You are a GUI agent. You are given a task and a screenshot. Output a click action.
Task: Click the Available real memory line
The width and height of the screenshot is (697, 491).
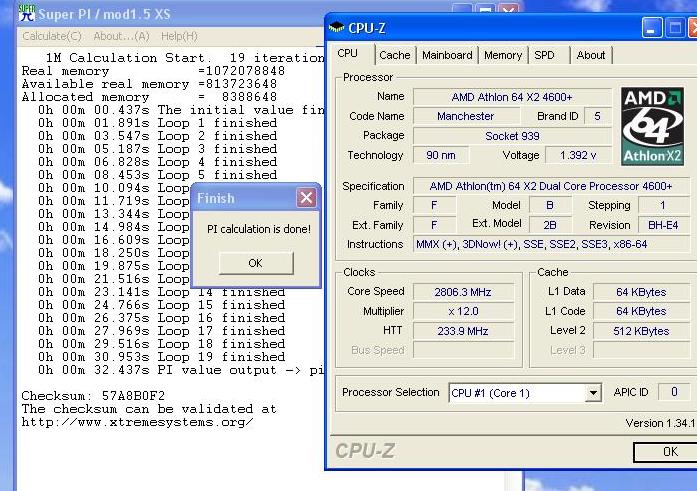tap(149, 84)
